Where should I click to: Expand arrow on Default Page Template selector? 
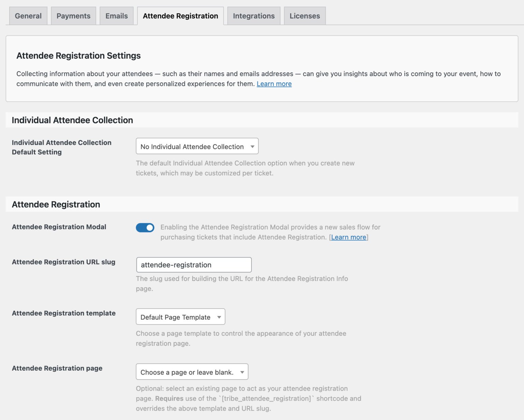tap(219, 317)
